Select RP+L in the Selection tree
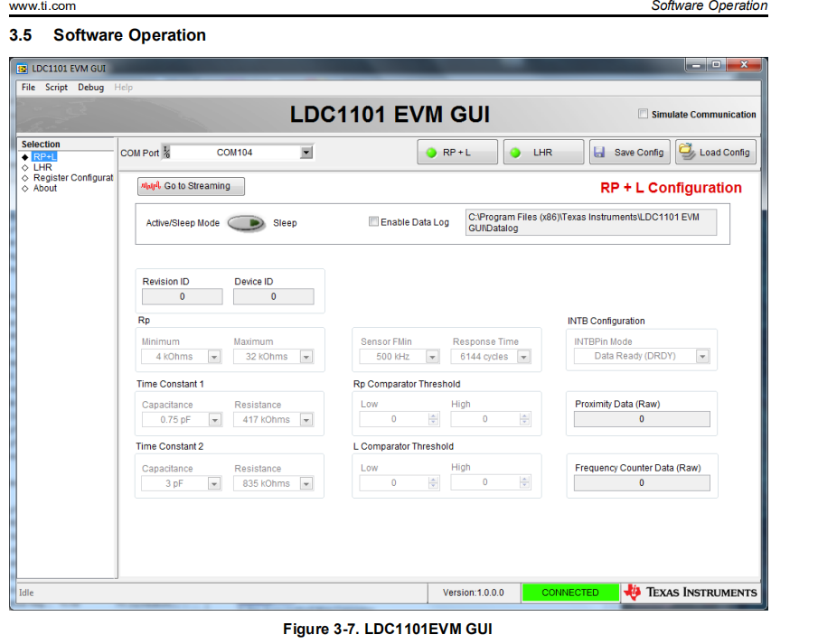 tap(44, 157)
